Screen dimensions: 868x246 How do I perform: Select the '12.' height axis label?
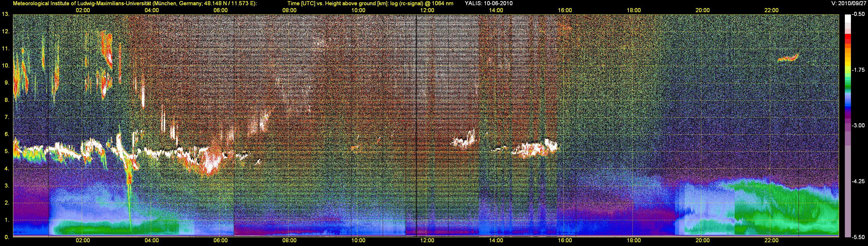click(x=5, y=32)
